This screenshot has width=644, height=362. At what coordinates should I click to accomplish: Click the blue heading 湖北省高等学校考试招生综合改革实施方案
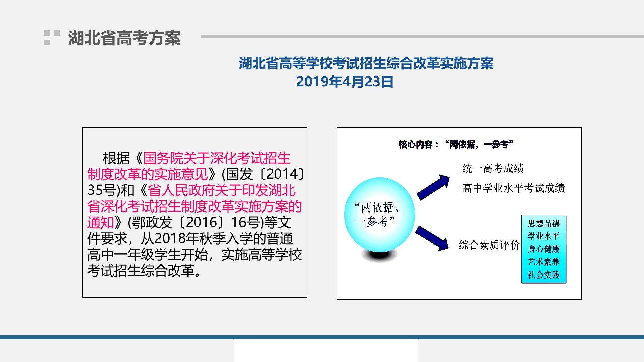pos(366,63)
